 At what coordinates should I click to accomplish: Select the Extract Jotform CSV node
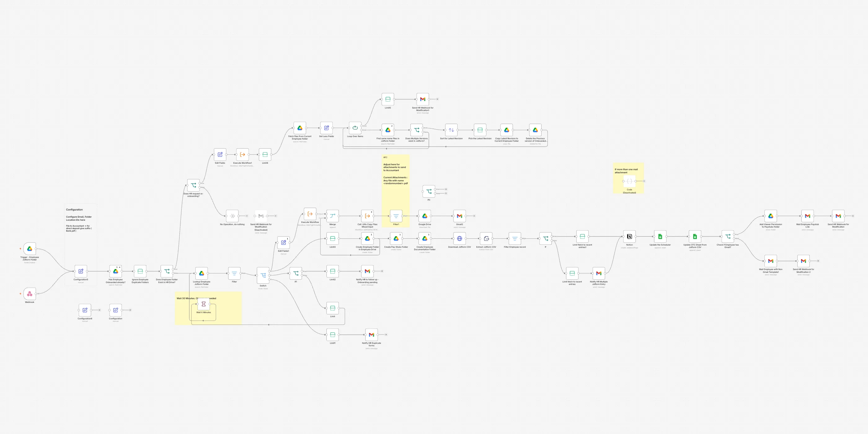click(x=486, y=239)
